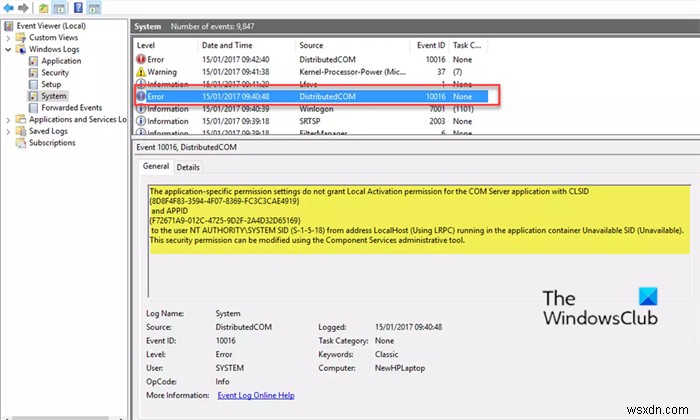Image resolution: width=700 pixels, height=420 pixels.
Task: Click the NewHPLaptop computer value
Action: click(400, 368)
